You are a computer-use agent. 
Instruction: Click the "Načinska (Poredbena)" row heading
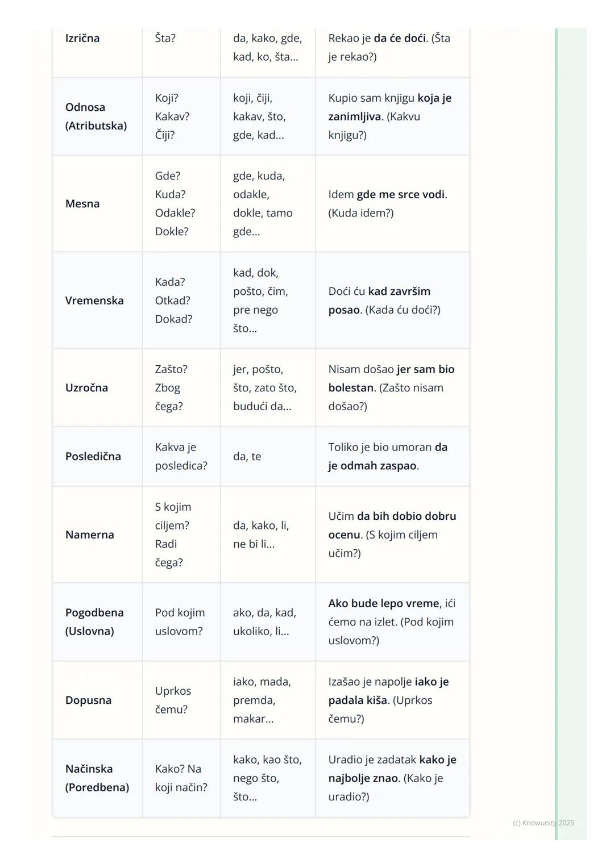tap(97, 778)
